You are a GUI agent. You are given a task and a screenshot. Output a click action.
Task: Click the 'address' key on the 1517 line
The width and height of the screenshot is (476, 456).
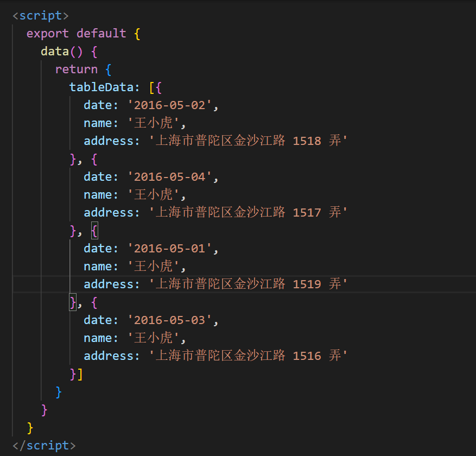tap(109, 213)
